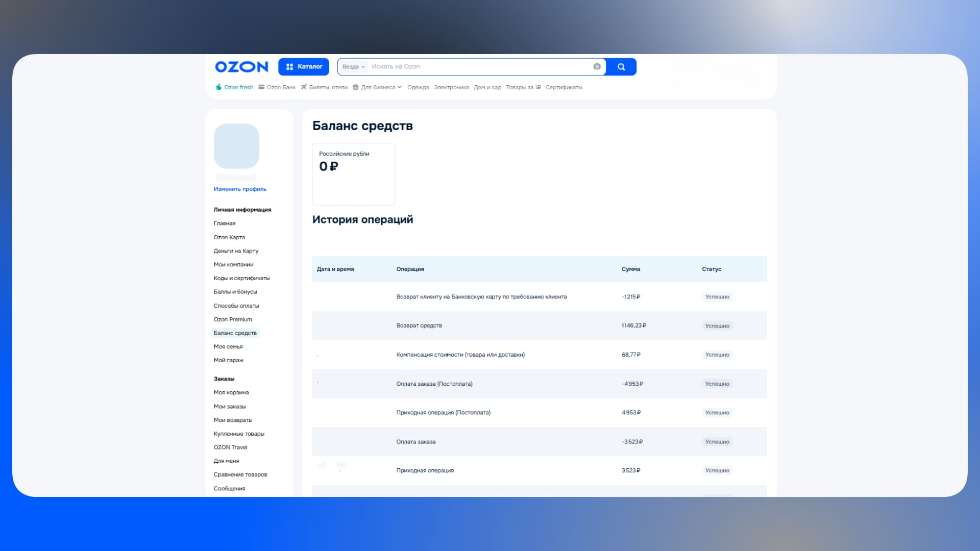
Task: Select Способы оплаты in the sidebar
Action: pos(236,306)
